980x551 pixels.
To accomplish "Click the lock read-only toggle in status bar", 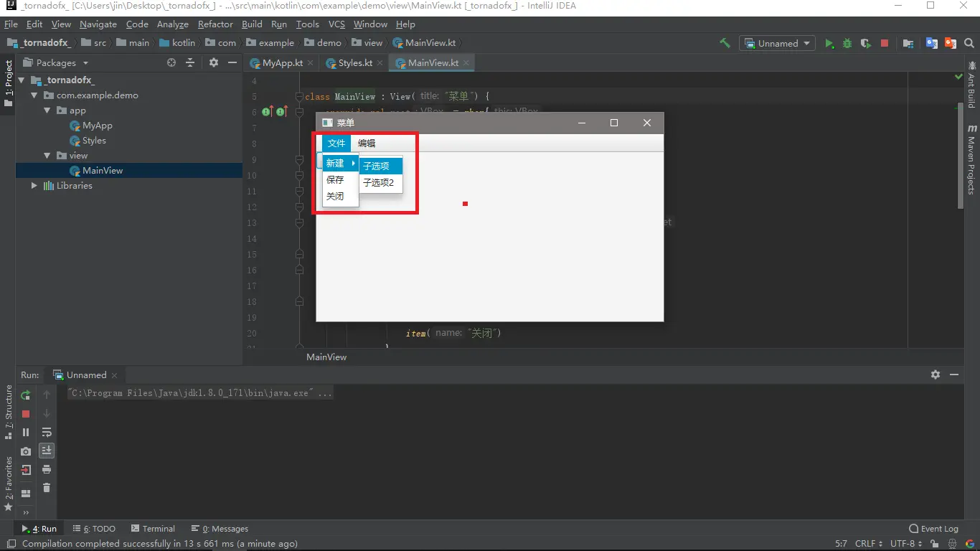I will 935,544.
